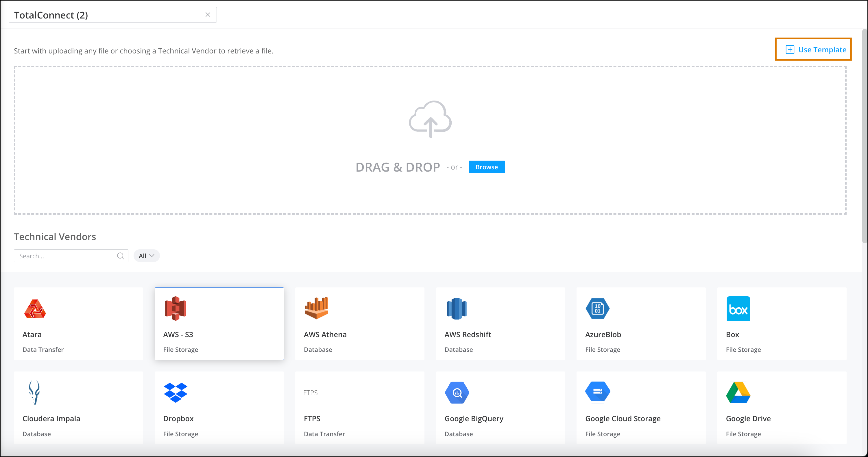Click the vertical scrollbar thumb
Viewport: 868px width, 457px height.
pos(865,136)
